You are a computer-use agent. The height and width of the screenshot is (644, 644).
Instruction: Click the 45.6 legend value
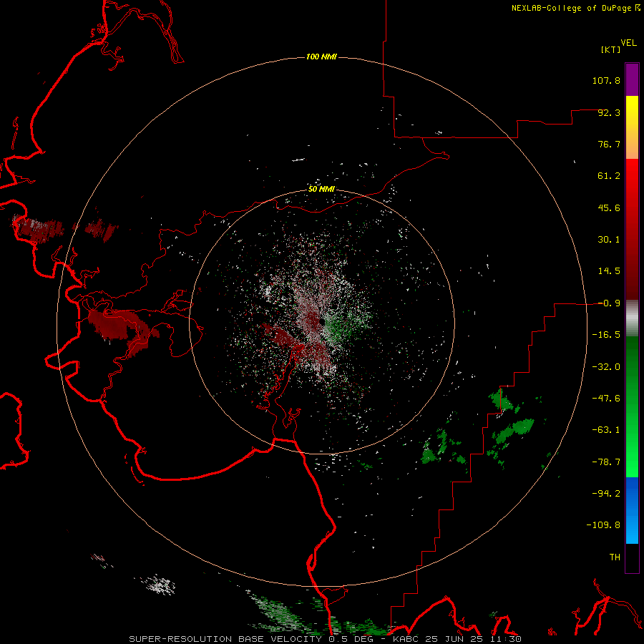(609, 208)
